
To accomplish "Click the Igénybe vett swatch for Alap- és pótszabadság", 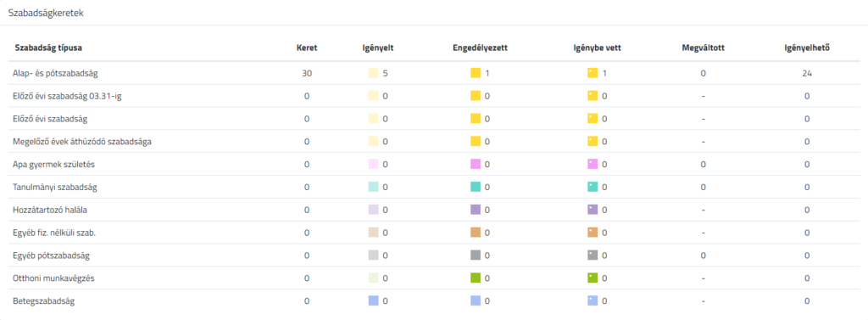I will (x=593, y=73).
